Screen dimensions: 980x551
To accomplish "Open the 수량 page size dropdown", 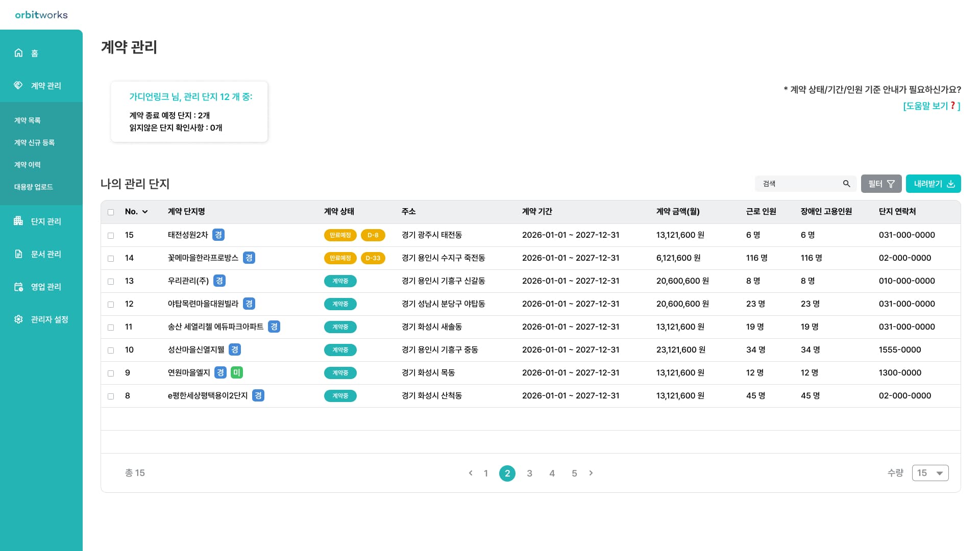I will coord(930,473).
